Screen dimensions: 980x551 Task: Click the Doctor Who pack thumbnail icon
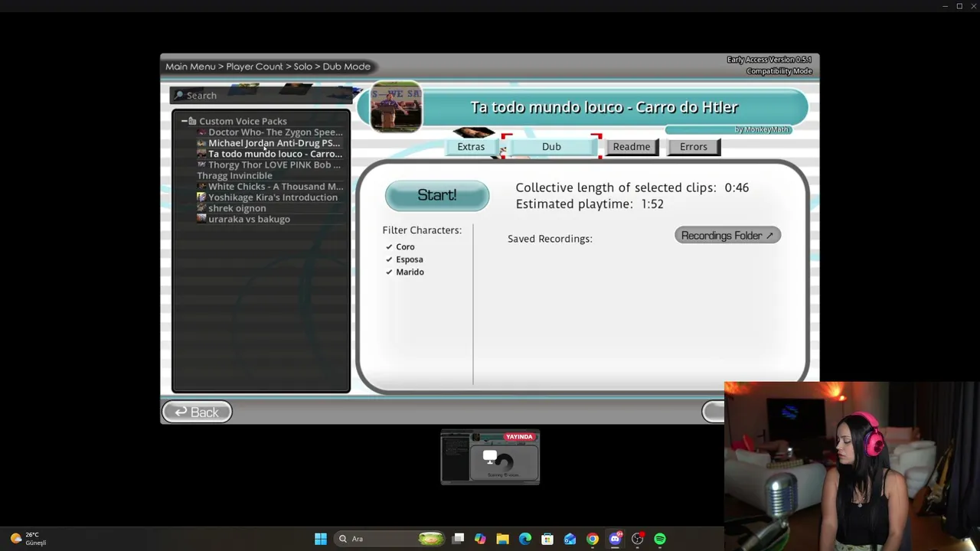coord(201,132)
